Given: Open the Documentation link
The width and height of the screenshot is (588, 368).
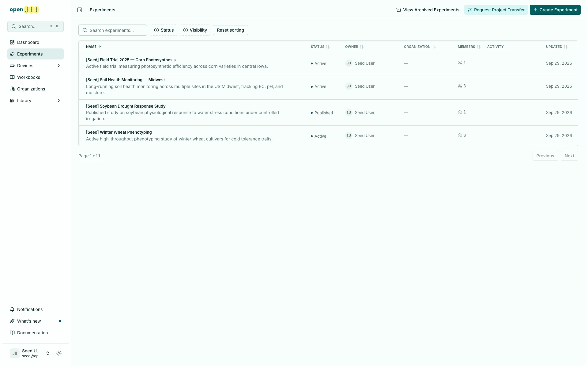Looking at the screenshot, I should (36, 333).
